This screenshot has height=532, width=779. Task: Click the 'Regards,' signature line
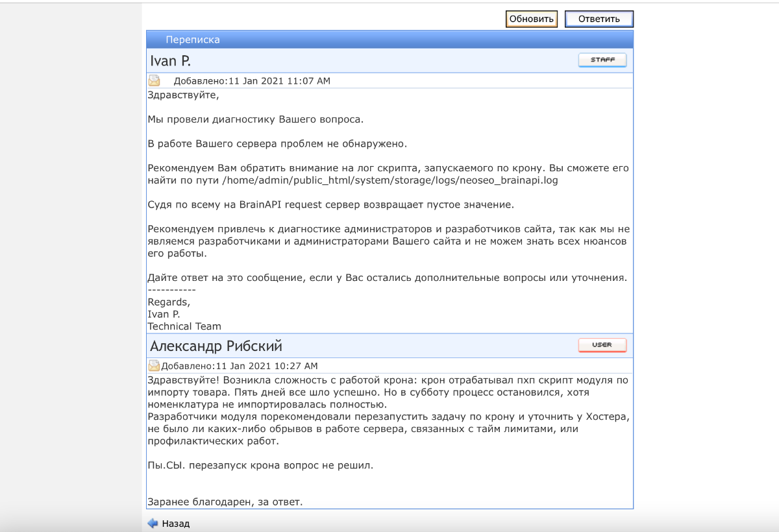click(169, 302)
